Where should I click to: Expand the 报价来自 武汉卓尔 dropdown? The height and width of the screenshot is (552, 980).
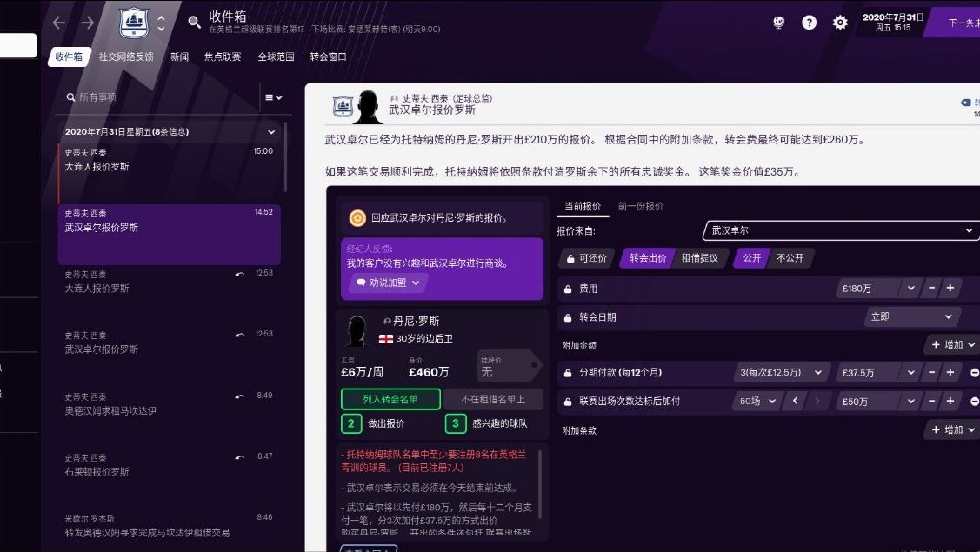point(840,230)
